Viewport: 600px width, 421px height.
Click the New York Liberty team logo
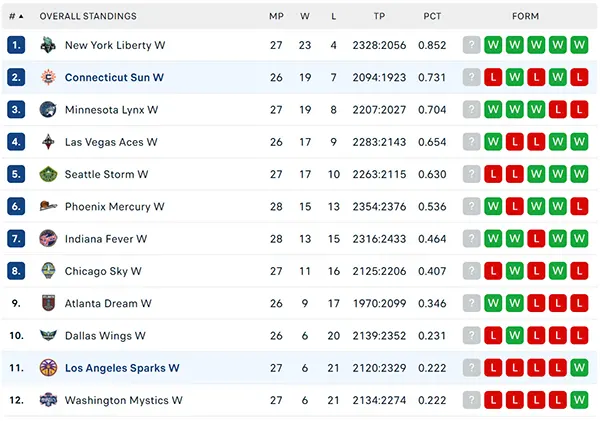tap(48, 45)
